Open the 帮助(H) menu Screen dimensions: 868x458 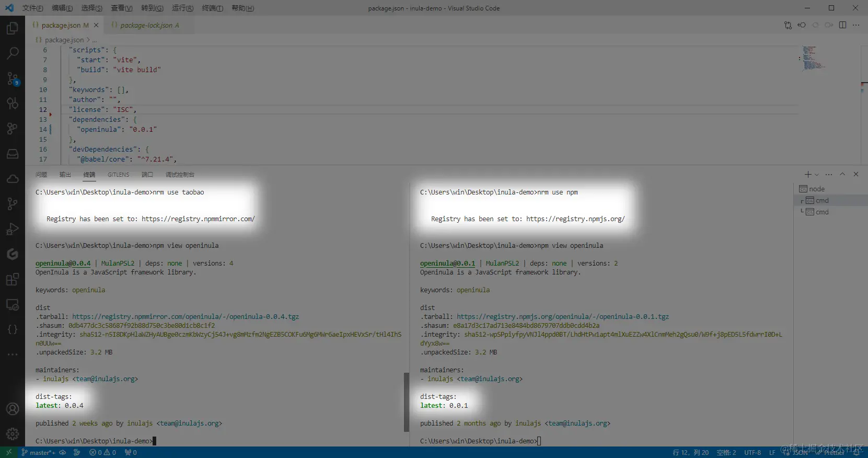coord(243,8)
